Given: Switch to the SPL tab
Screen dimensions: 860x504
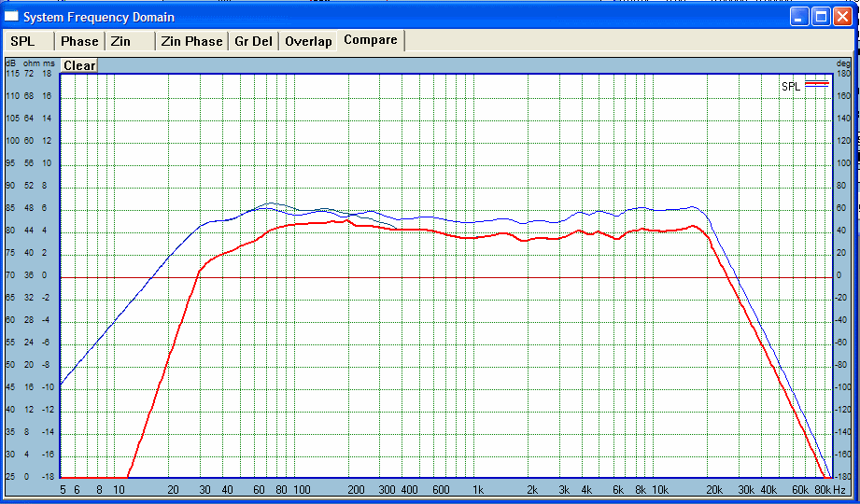Looking at the screenshot, I should 30,42.
